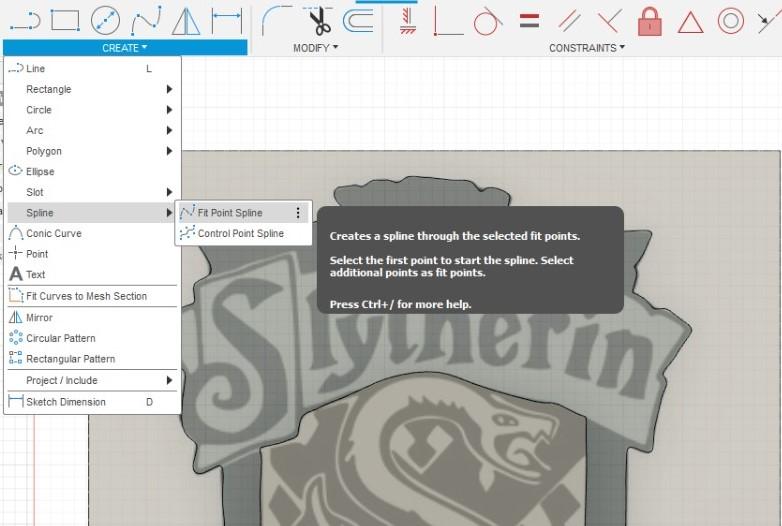Select the Spline tool toolbar icon
The width and height of the screenshot is (782, 526).
tap(146, 20)
